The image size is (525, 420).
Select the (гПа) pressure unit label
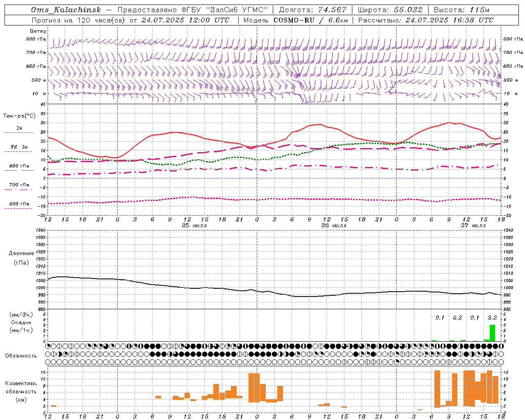(x=21, y=262)
